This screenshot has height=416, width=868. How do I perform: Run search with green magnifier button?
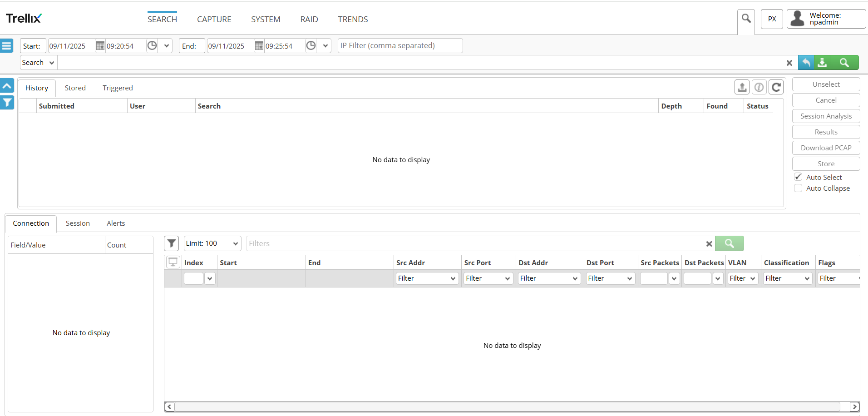[x=844, y=63]
